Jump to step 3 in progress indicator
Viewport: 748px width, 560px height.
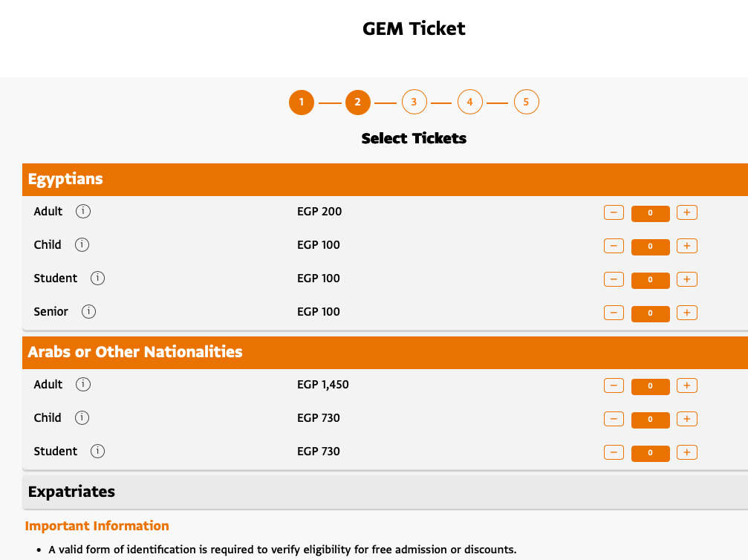414,102
